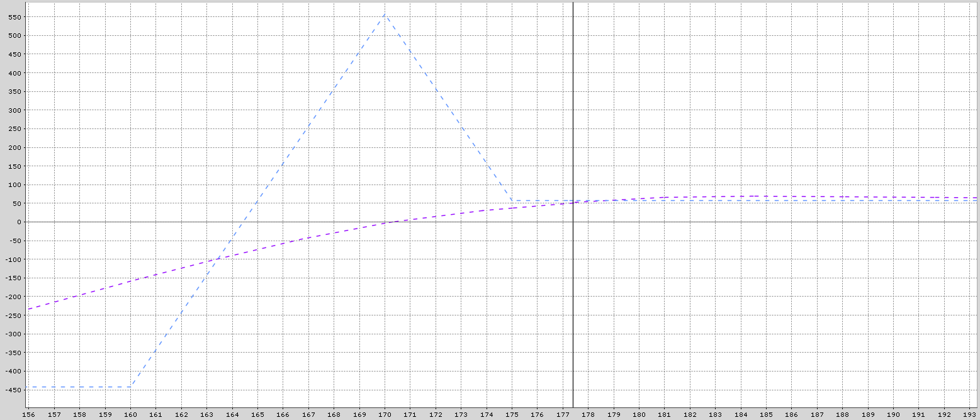
Task: Click the horizontal zero profit line
Action: click(755, 222)
